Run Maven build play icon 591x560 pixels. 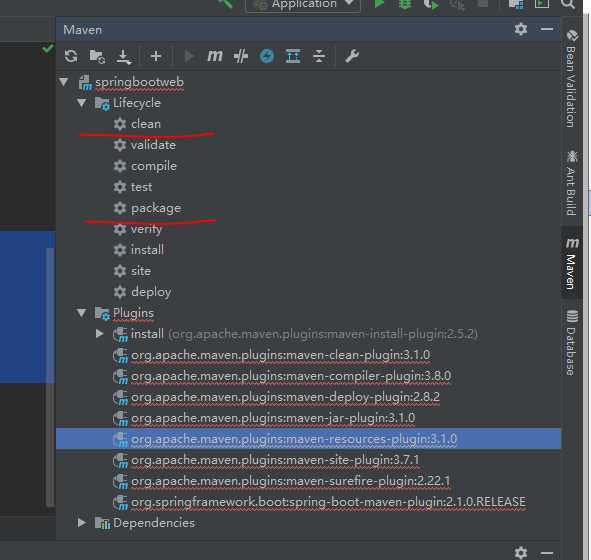(189, 57)
